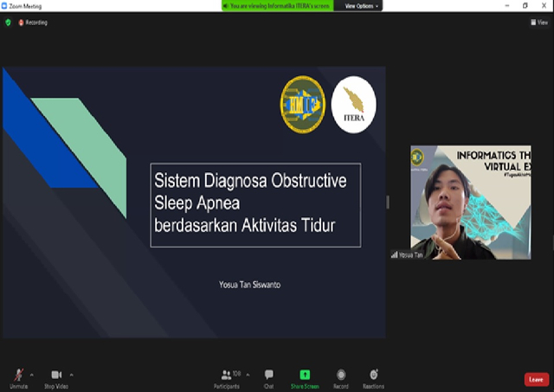This screenshot has height=392, width=554.
Task: Start Share Screen
Action: coord(305,378)
